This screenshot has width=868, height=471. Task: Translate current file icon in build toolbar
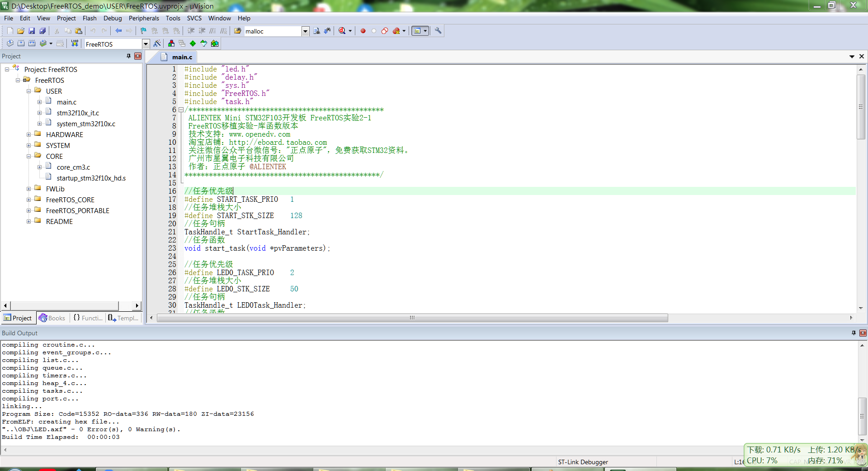10,43
